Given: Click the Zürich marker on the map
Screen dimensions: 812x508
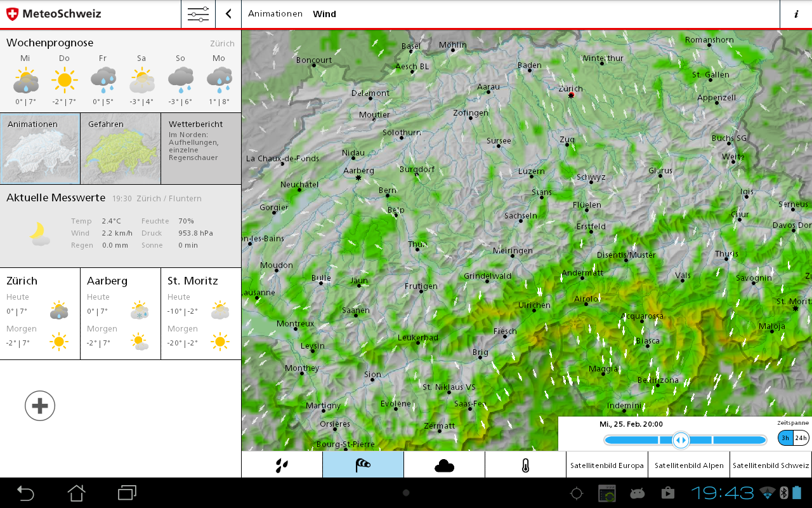Looking at the screenshot, I should coord(572,95).
